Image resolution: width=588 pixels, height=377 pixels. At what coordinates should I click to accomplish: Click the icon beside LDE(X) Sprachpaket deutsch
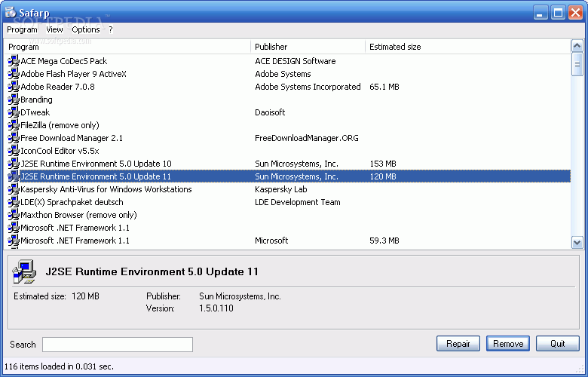click(14, 202)
